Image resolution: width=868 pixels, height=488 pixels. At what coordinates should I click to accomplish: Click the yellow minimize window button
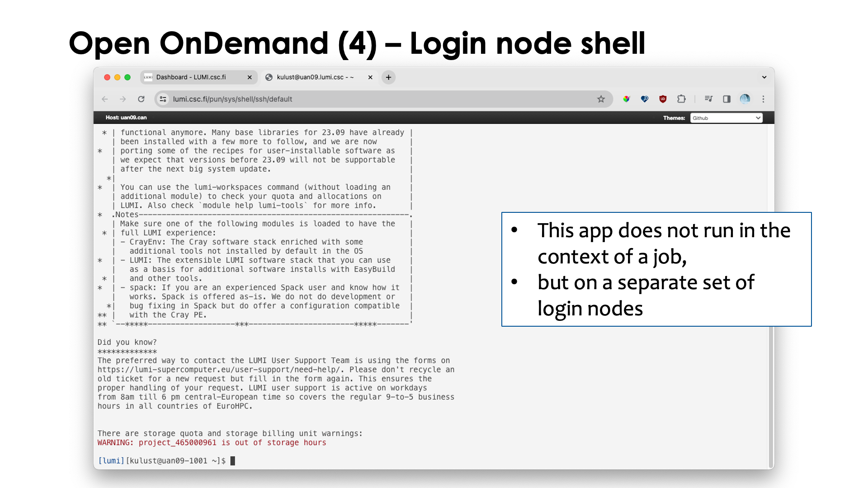coord(117,77)
